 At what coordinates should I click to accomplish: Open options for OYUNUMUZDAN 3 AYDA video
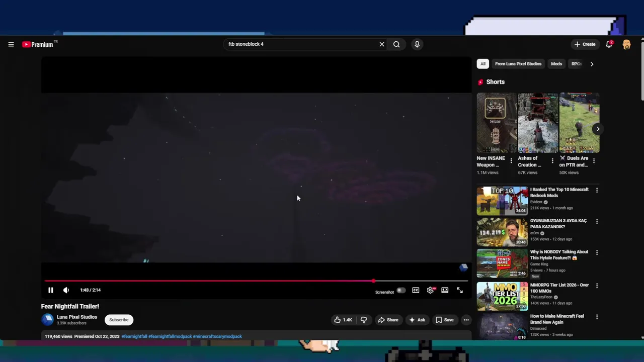pyautogui.click(x=597, y=221)
